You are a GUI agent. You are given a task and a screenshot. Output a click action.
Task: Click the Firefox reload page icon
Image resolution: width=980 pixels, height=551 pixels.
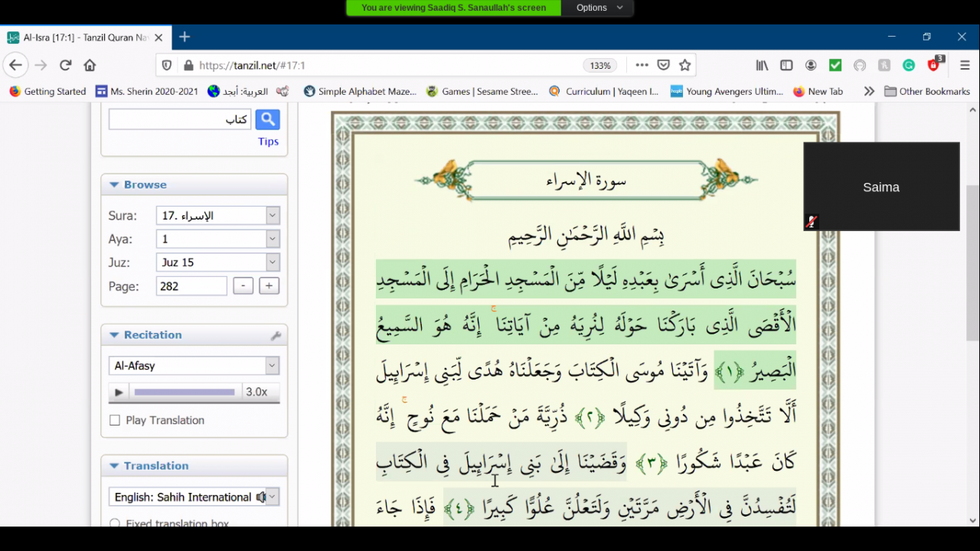[66, 66]
